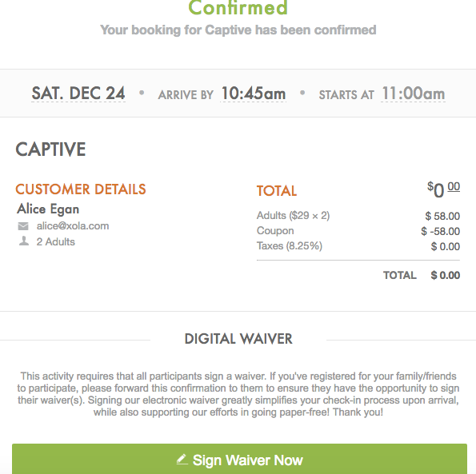This screenshot has width=476, height=474.
Task: Click the SAT. DEC 24 date link
Action: [78, 93]
